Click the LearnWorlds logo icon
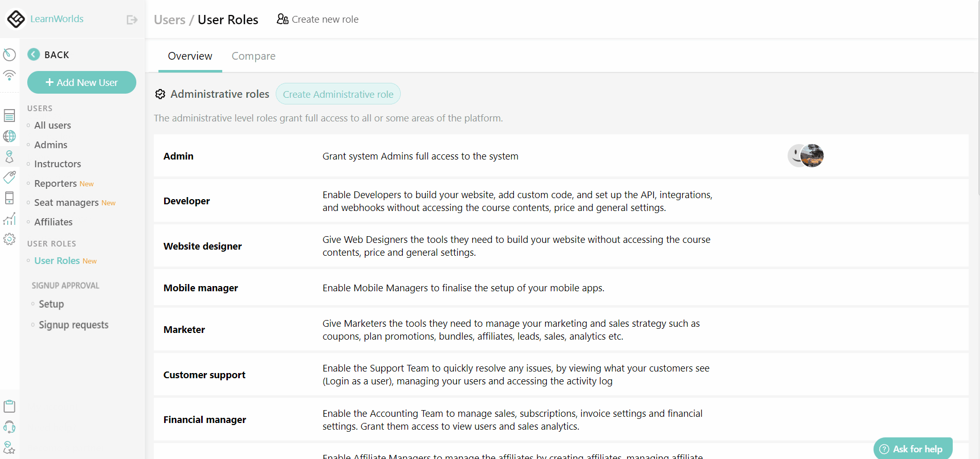Image resolution: width=980 pixels, height=459 pixels. pyautogui.click(x=16, y=19)
